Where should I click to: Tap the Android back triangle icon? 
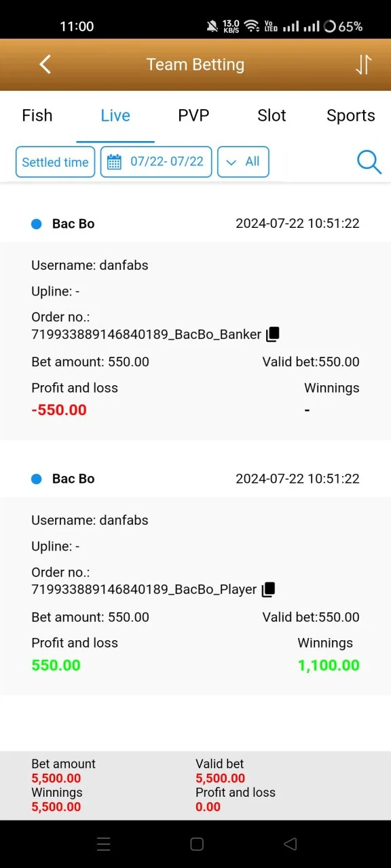(x=291, y=844)
